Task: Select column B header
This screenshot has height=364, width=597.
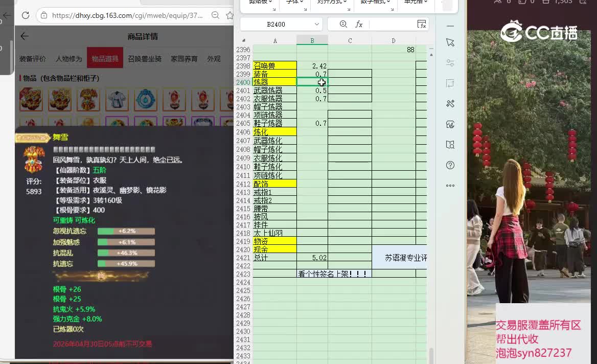Action: (x=312, y=40)
